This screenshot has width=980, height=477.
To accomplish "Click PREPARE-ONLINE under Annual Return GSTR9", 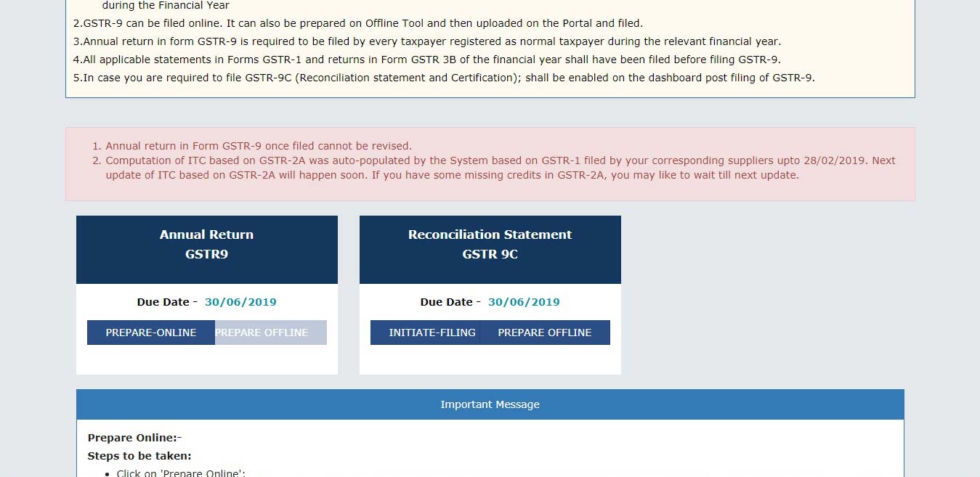I will point(150,333).
